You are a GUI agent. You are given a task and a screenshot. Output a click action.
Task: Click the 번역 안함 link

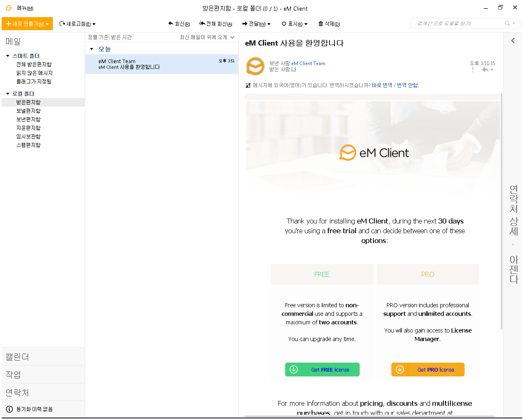(407, 85)
